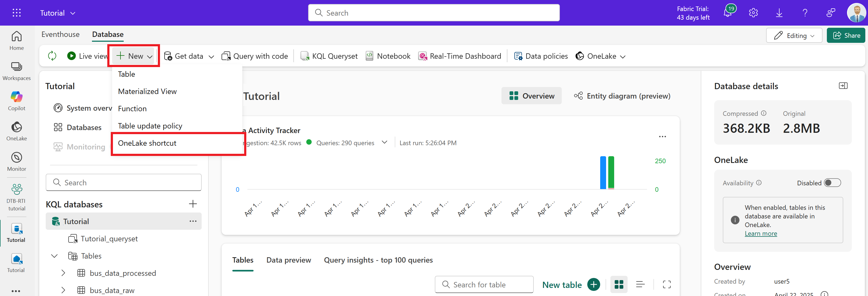Create a Notebook from toolbar

(x=388, y=56)
